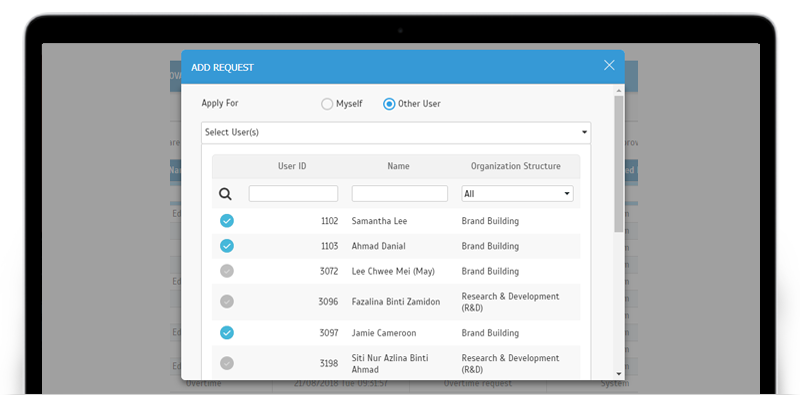Uncheck Samantha Lee's blue checkmark
The height and width of the screenshot is (395, 800).
pos(227,221)
